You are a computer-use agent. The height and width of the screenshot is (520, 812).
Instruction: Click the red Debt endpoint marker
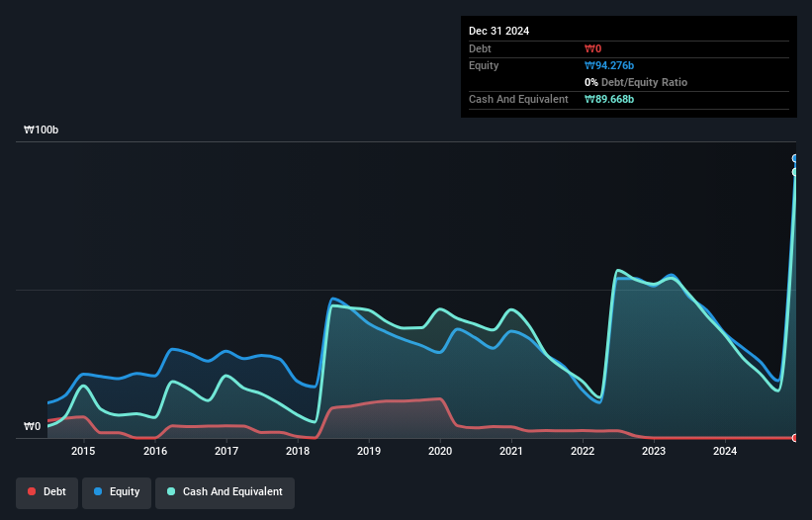tap(795, 438)
